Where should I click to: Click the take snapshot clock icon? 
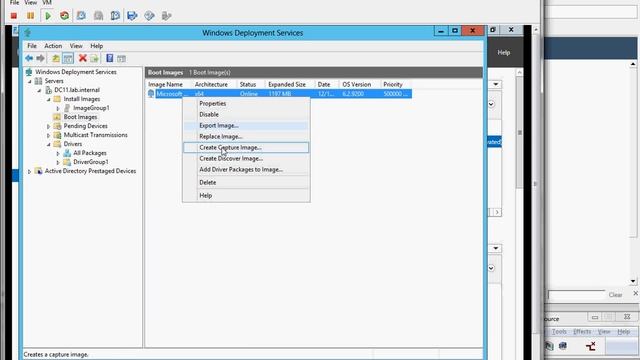pos(81,16)
